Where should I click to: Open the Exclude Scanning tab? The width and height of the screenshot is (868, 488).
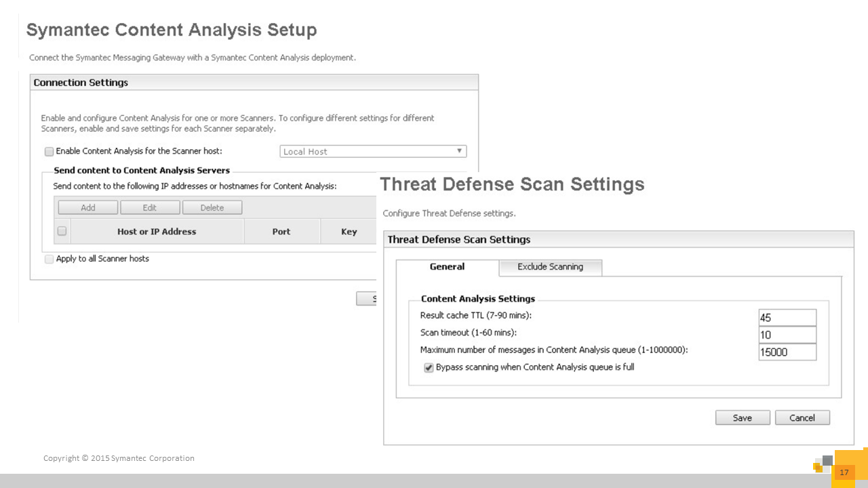[550, 267]
